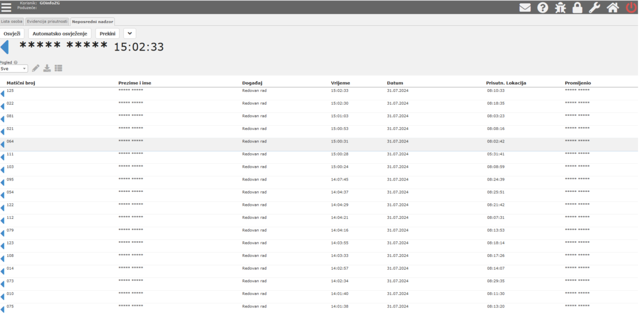Click GOinfoZG username in header
644x316 pixels.
click(49, 3)
